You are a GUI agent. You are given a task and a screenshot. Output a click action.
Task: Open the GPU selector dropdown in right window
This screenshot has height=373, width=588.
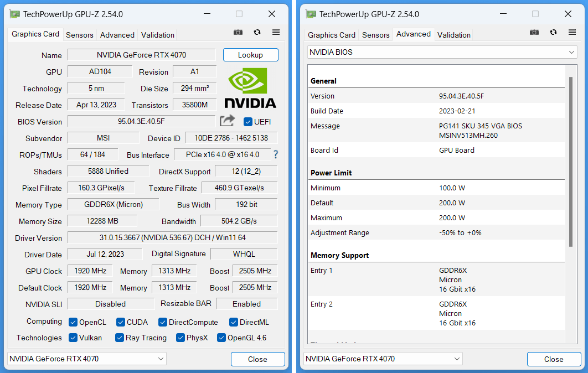coord(383,359)
